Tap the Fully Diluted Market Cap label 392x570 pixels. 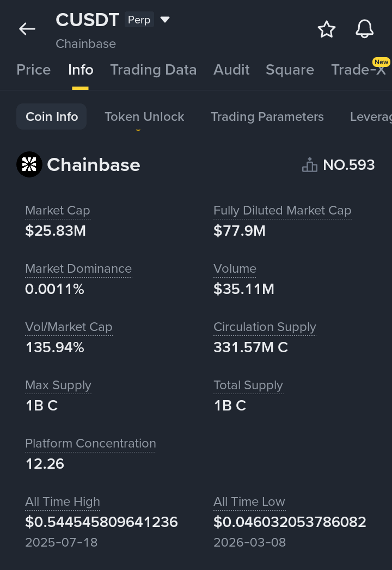click(x=282, y=211)
